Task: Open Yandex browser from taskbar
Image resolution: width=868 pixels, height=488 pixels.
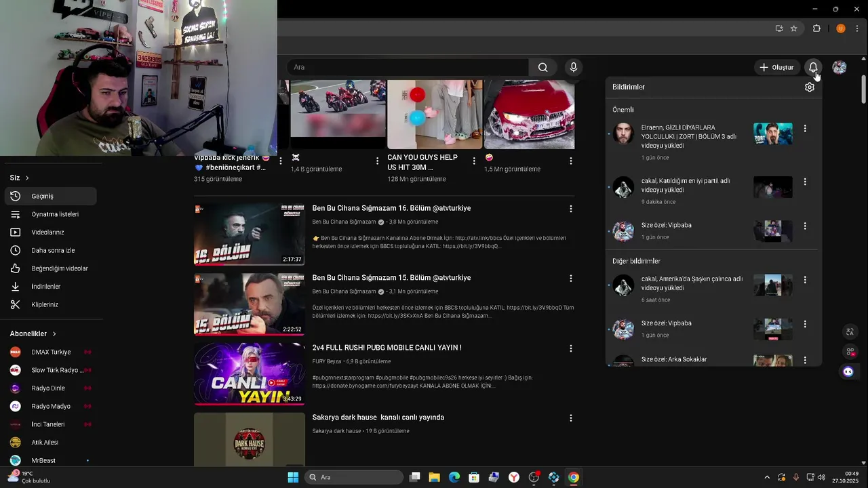Action: coord(514,477)
